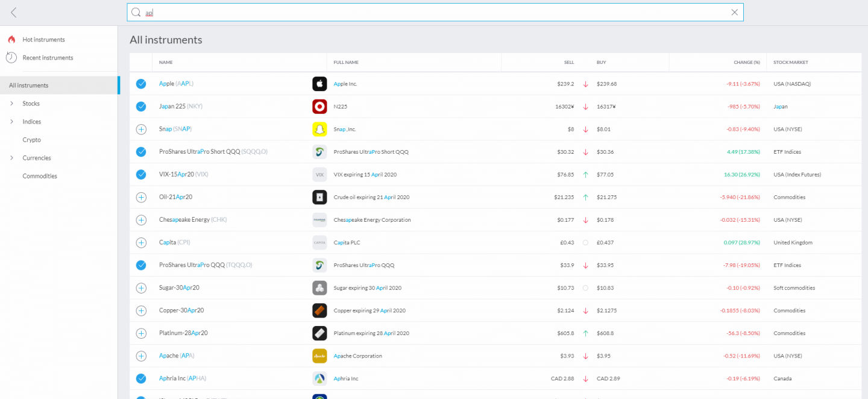
Task: Click the Apple Inc. logo icon
Action: tap(319, 84)
